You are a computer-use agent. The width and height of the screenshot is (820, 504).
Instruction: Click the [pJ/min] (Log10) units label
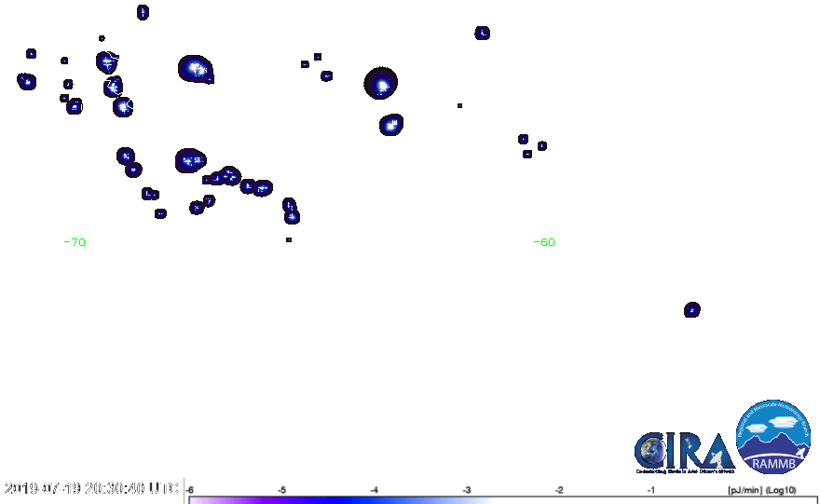[761, 489]
